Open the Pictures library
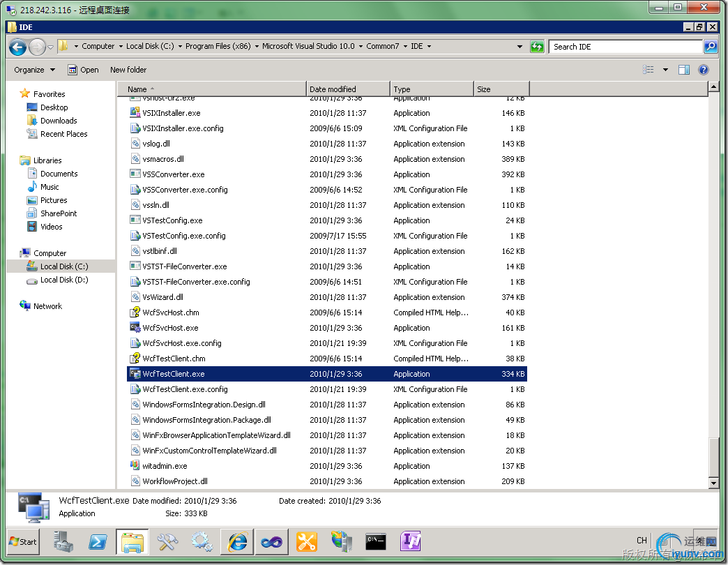This screenshot has height=565, width=728. tap(54, 200)
